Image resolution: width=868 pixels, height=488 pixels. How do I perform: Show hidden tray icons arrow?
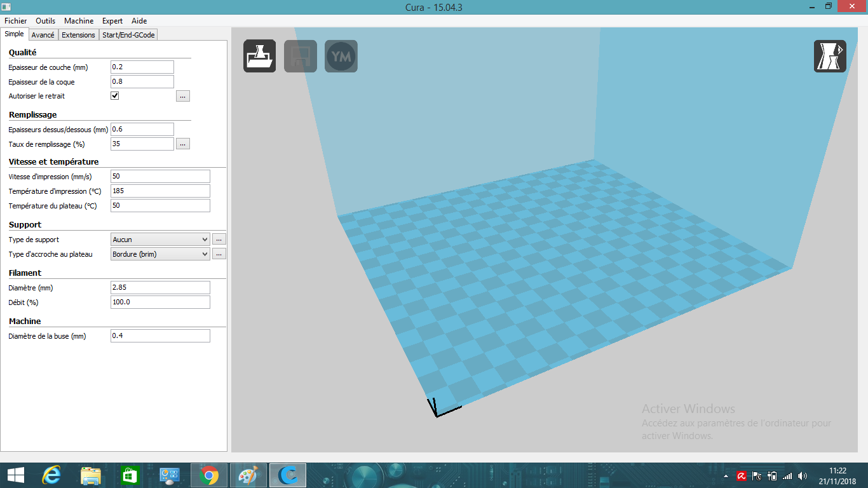click(x=726, y=475)
